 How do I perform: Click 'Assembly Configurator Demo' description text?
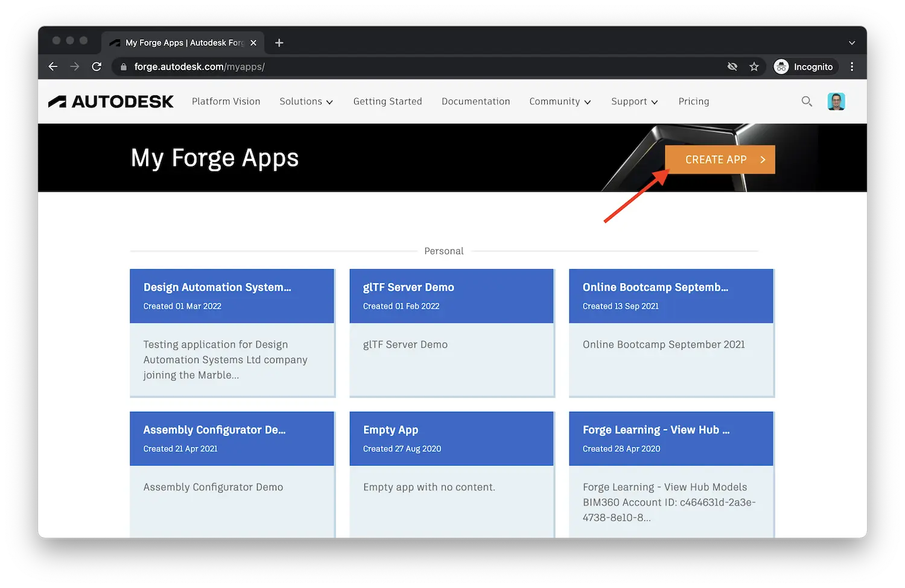[x=213, y=487]
